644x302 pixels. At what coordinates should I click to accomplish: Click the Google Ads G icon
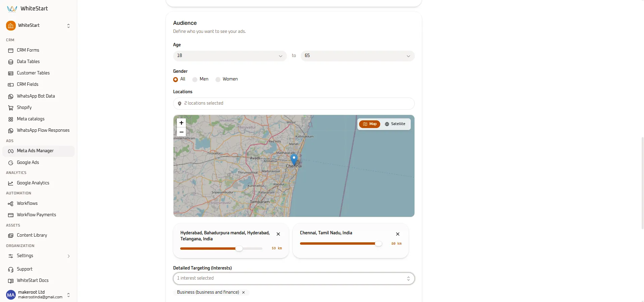click(11, 163)
